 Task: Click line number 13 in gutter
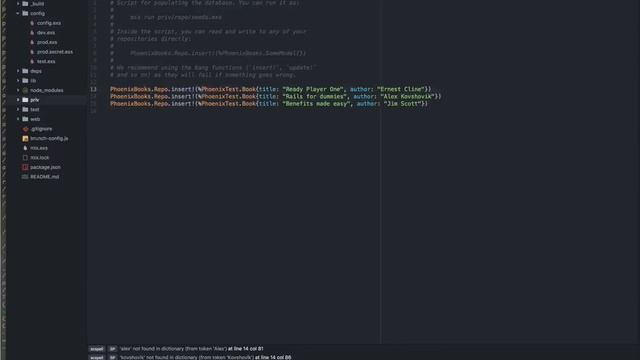coord(93,89)
